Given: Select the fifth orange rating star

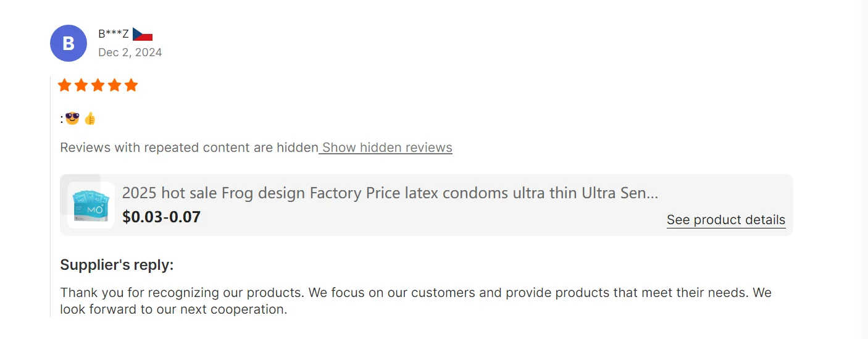Looking at the screenshot, I should [x=131, y=85].
